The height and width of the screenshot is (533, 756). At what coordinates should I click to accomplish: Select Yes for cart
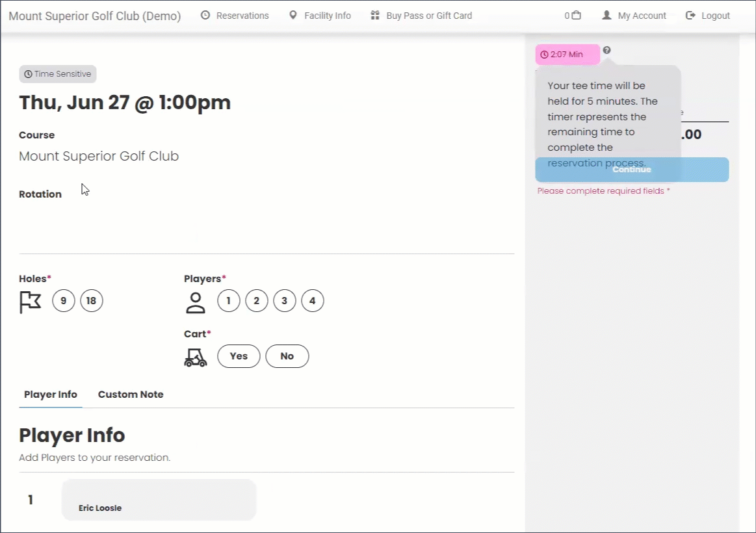click(239, 356)
